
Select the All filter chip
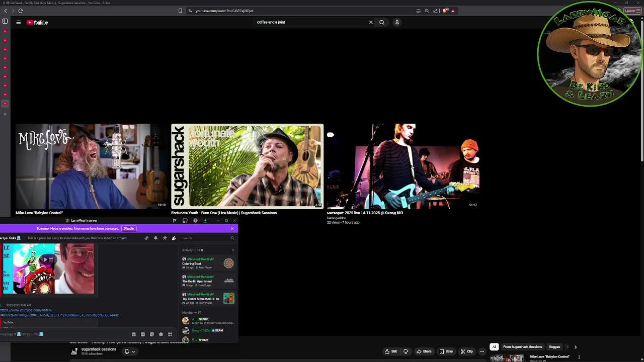(494, 347)
